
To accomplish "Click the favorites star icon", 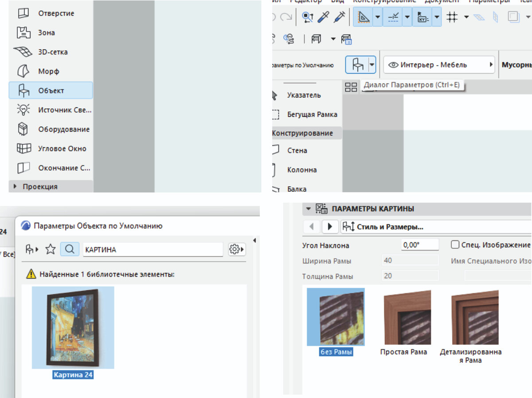I will pos(51,249).
